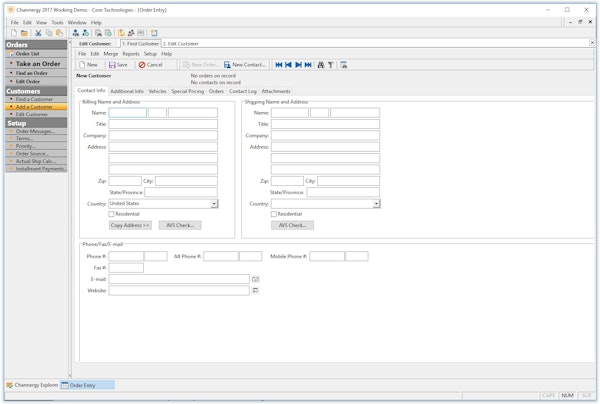Go to the next record arrow

298,65
